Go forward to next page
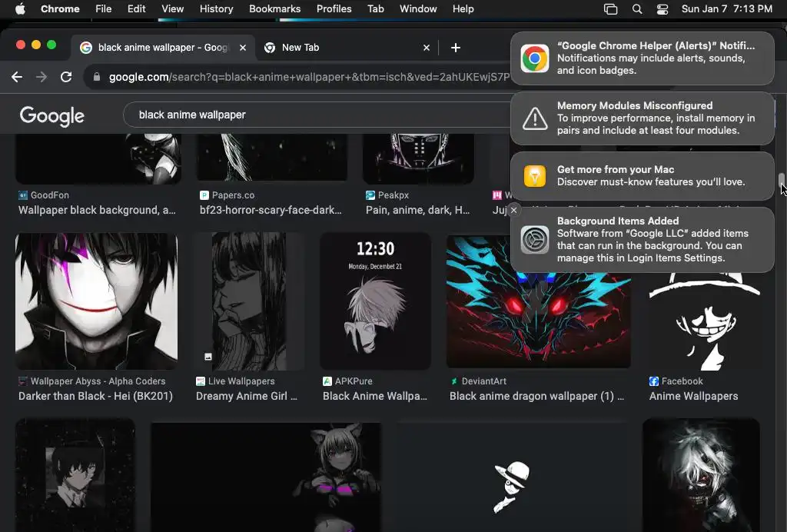The width and height of the screenshot is (787, 532). [42, 77]
